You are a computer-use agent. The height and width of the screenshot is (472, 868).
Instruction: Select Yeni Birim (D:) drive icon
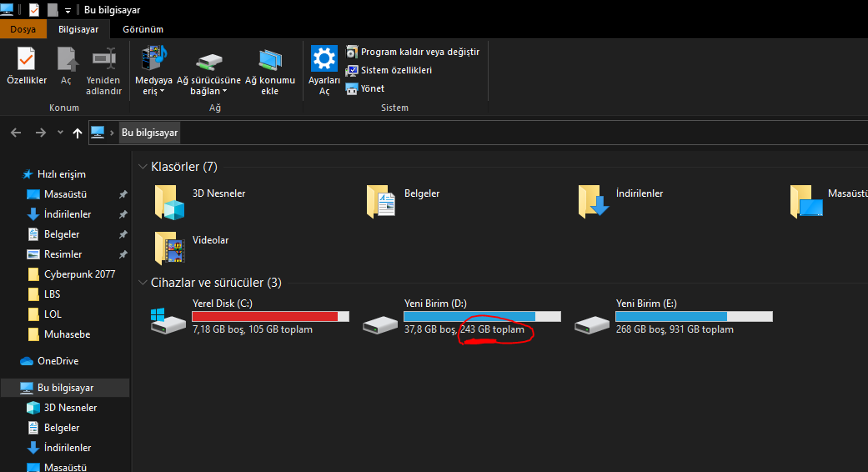(x=380, y=324)
